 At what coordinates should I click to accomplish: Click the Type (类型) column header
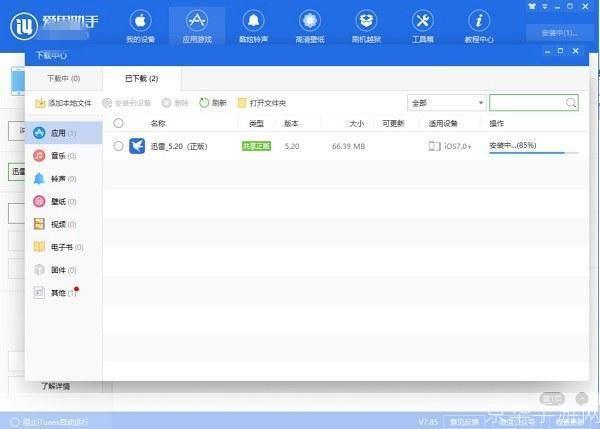click(x=256, y=123)
